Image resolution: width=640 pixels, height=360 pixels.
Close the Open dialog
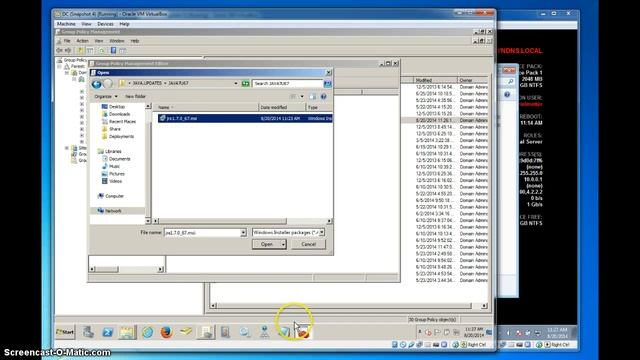coord(329,72)
